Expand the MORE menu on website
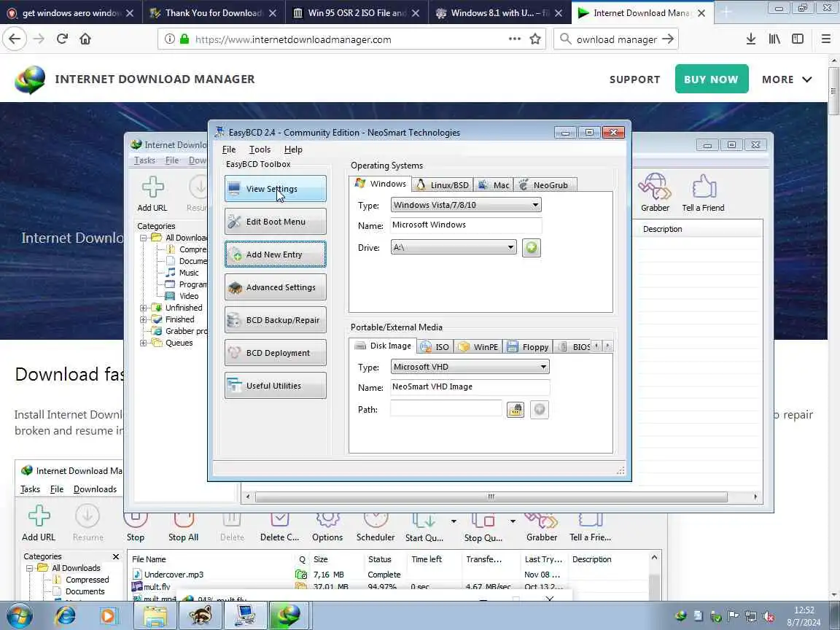Screen dimensions: 840x630 click(787, 79)
